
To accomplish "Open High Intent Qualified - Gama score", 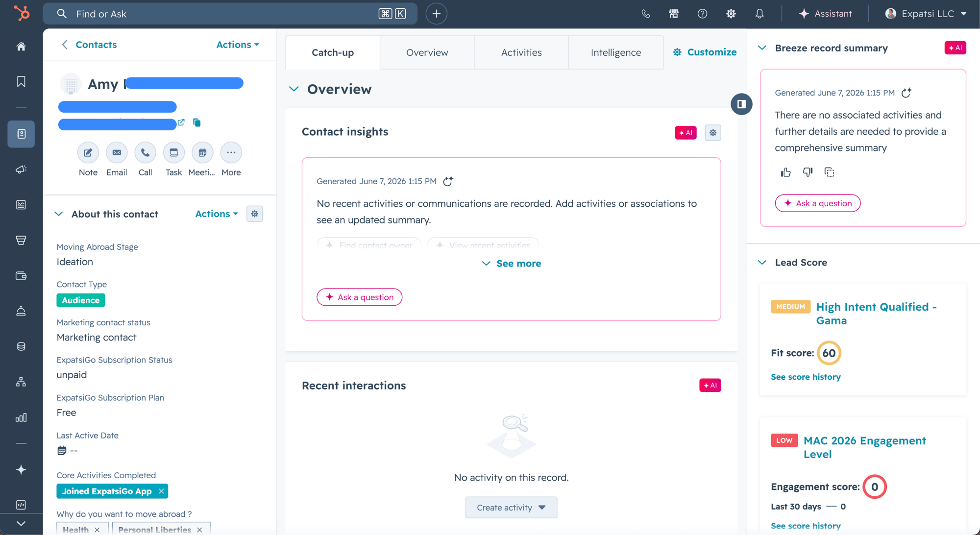I will click(x=876, y=314).
